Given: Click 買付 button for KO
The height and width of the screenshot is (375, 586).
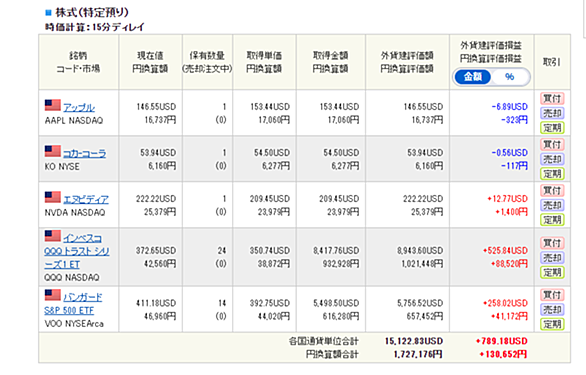Looking at the screenshot, I should coord(552,145).
